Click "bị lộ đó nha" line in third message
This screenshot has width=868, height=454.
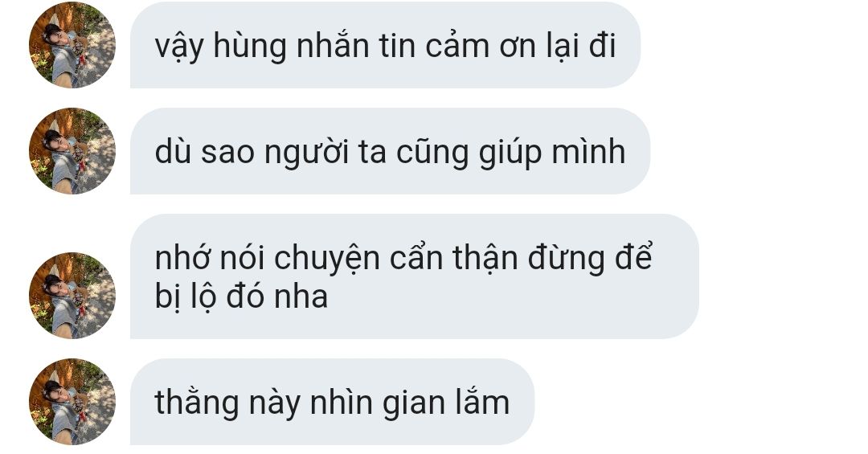pyautogui.click(x=241, y=297)
